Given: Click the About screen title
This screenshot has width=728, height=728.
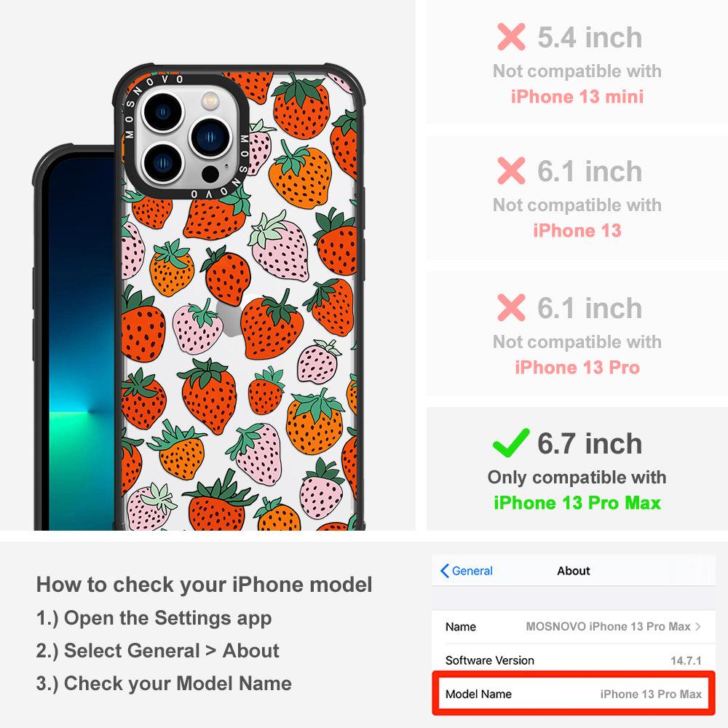Looking at the screenshot, I should tap(574, 571).
